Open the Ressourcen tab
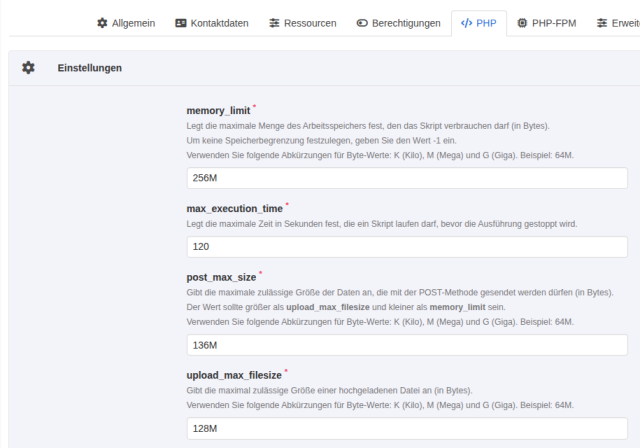The width and height of the screenshot is (640, 448). 302,23
